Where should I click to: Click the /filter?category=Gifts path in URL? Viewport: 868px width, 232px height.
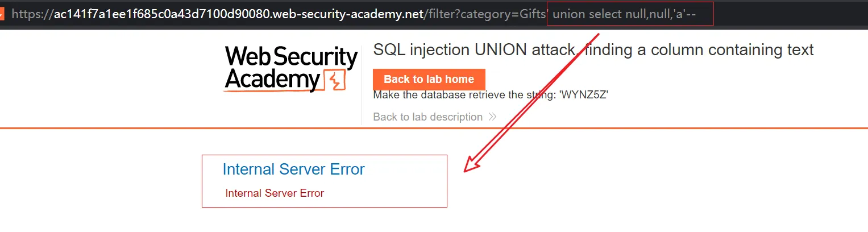click(x=486, y=14)
